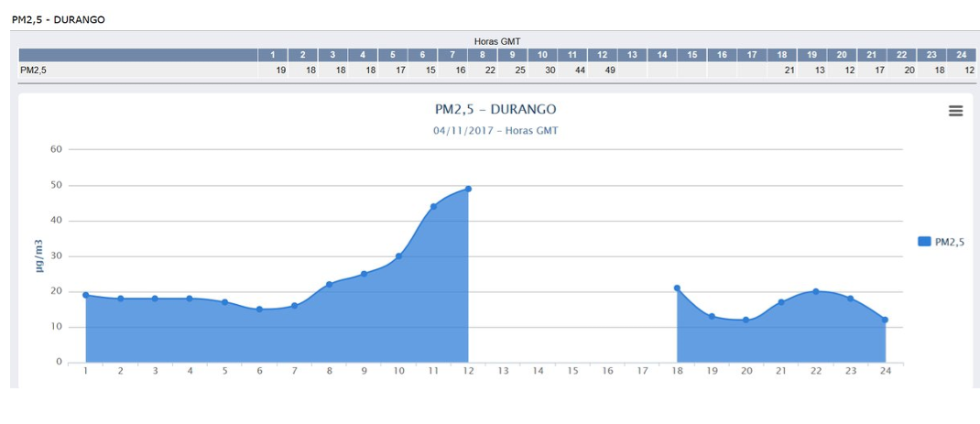Click the data point at hour 1

tap(85, 295)
